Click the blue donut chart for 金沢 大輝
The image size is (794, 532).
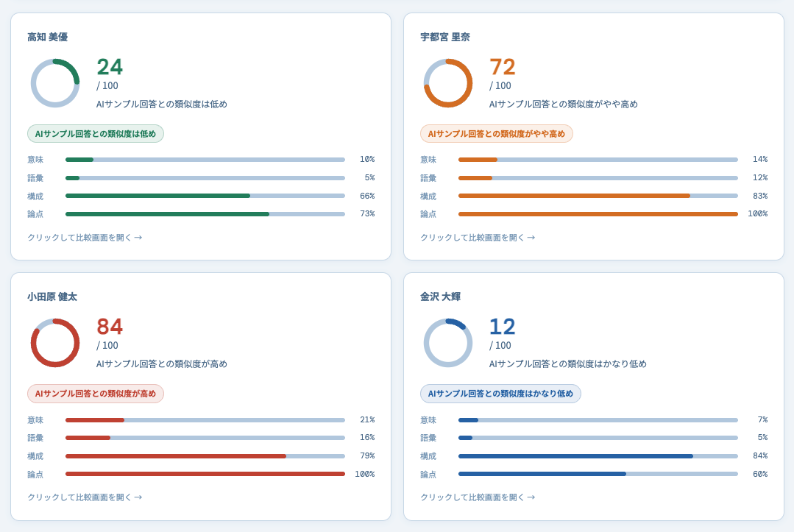click(x=448, y=343)
